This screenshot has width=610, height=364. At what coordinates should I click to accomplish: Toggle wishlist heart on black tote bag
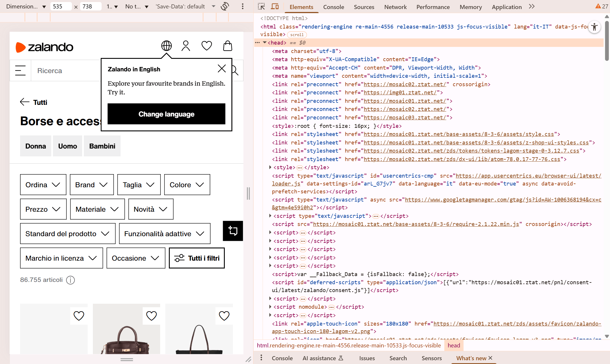224,316
